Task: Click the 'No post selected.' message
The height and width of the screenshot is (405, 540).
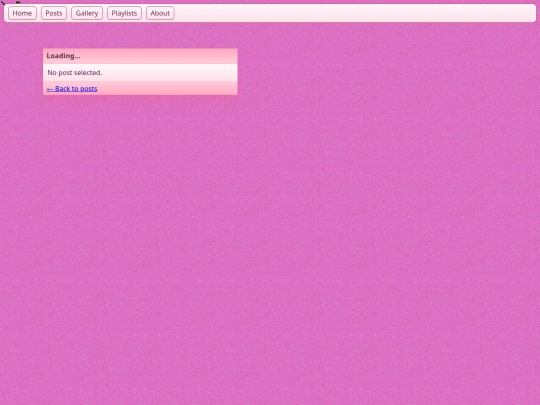Action: pos(75,73)
